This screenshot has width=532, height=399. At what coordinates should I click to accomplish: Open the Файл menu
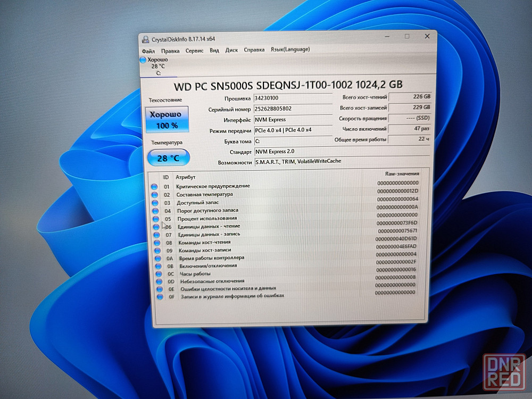pos(148,50)
